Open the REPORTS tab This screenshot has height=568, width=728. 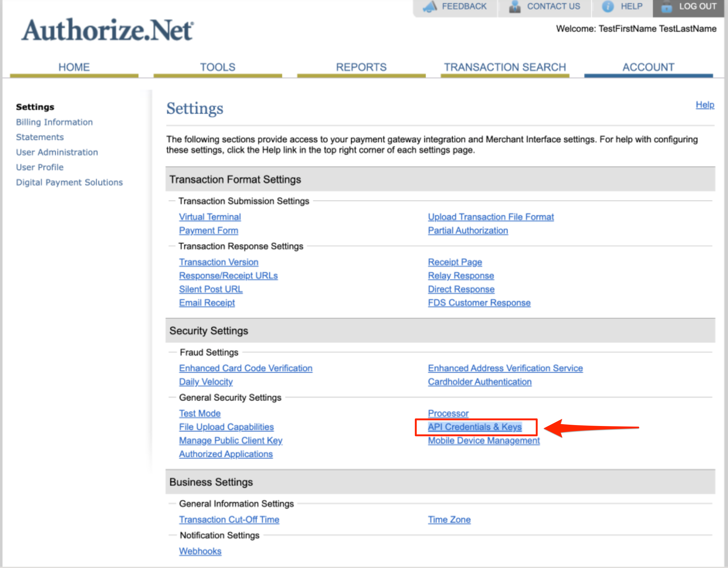[362, 67]
